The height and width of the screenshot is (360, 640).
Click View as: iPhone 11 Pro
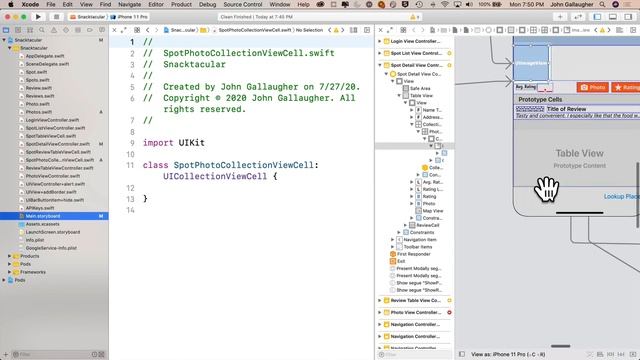tap(508, 354)
